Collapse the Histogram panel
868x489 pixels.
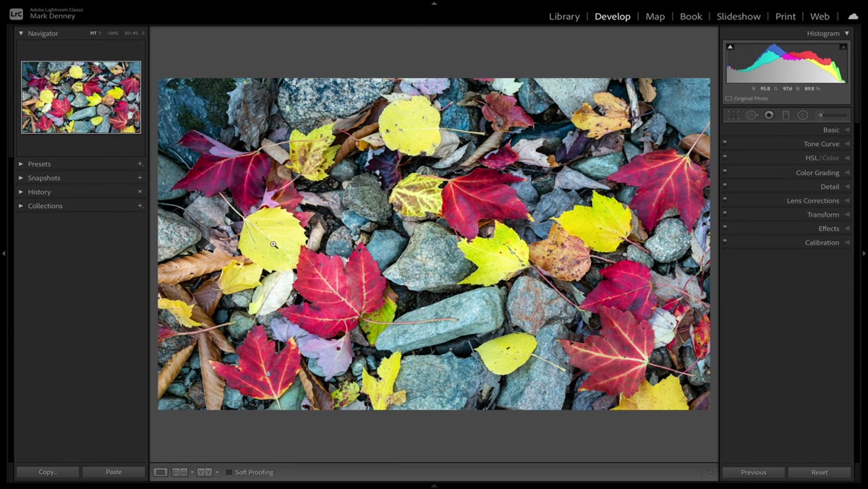pyautogui.click(x=847, y=33)
